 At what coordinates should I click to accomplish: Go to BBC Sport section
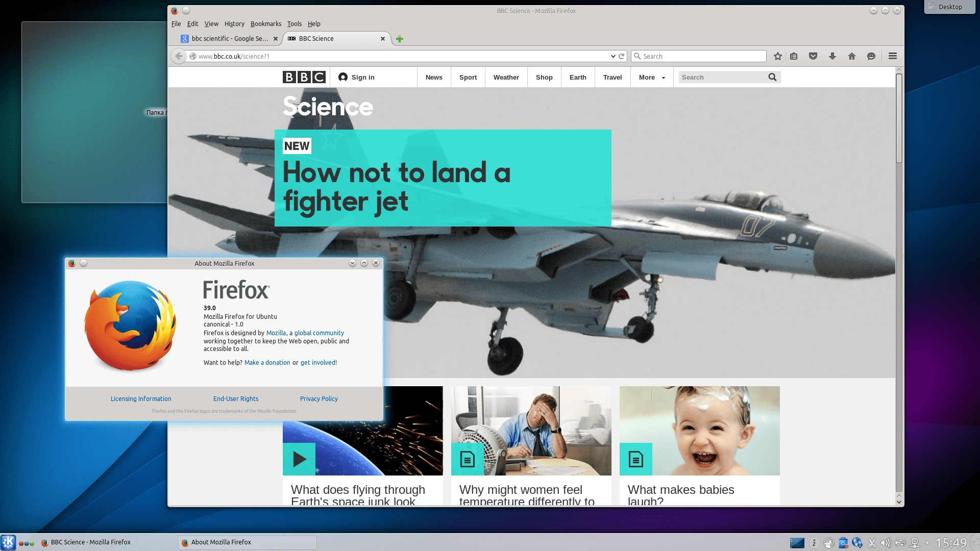pos(468,77)
